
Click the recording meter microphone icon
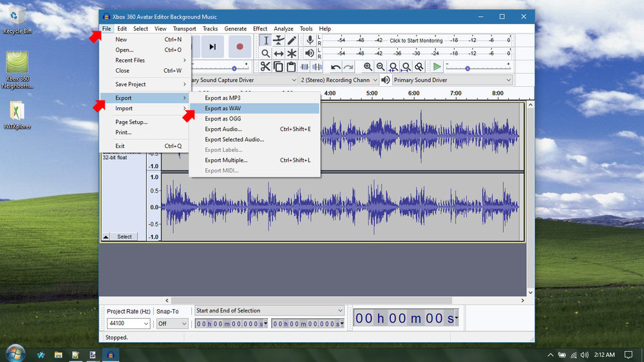click(310, 41)
